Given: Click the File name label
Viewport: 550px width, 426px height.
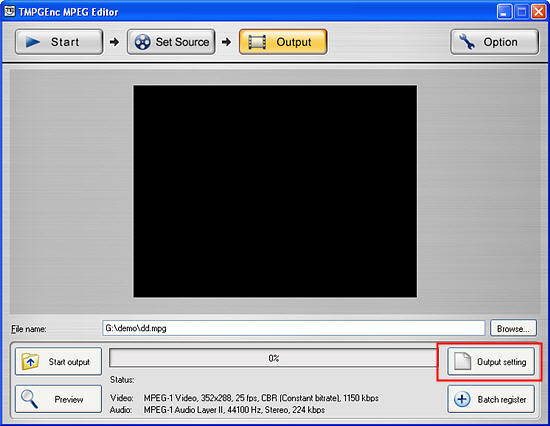Looking at the screenshot, I should 28,329.
